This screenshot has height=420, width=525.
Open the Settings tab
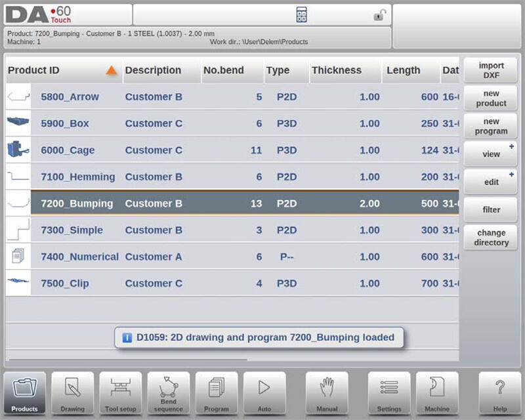(x=389, y=393)
